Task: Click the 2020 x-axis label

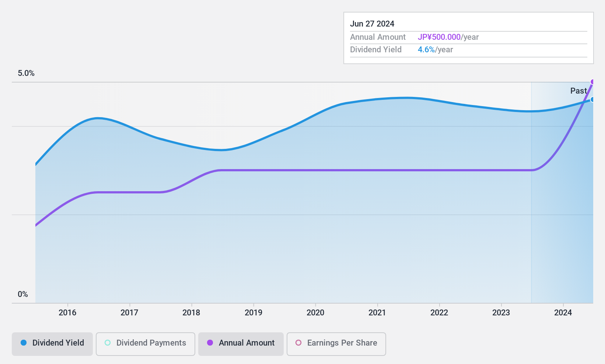Action: [x=315, y=313]
